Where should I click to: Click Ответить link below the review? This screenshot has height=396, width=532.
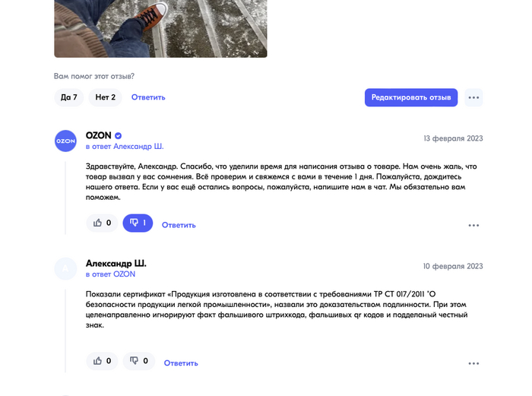148,97
